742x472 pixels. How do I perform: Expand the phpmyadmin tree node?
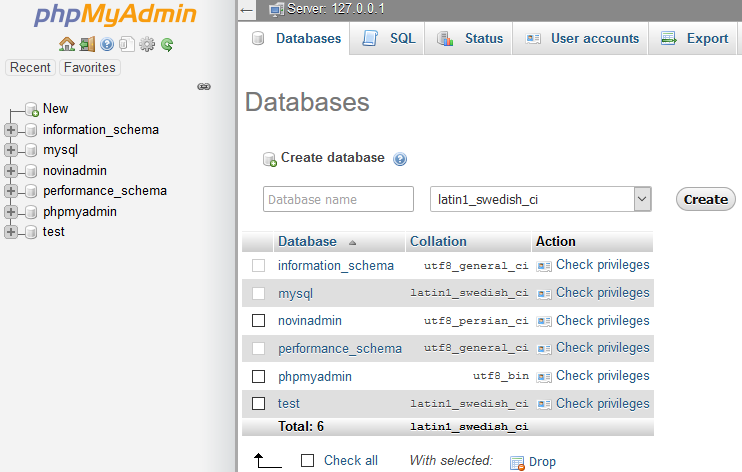pyautogui.click(x=11, y=212)
